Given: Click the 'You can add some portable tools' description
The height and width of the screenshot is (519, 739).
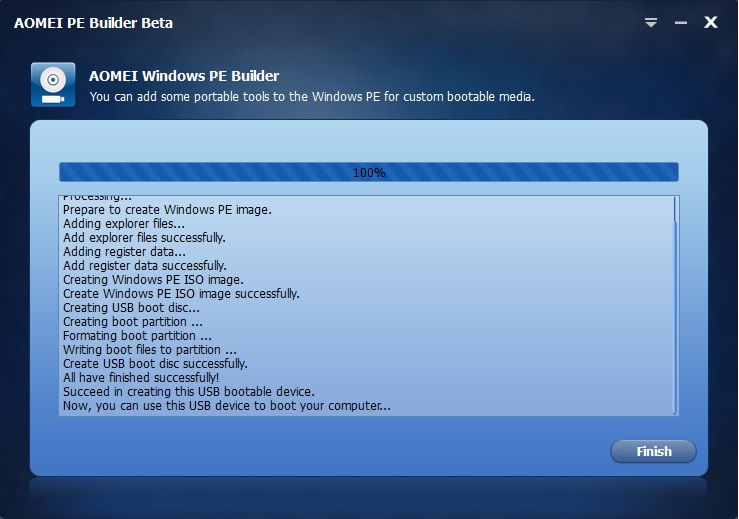Looking at the screenshot, I should 312,97.
